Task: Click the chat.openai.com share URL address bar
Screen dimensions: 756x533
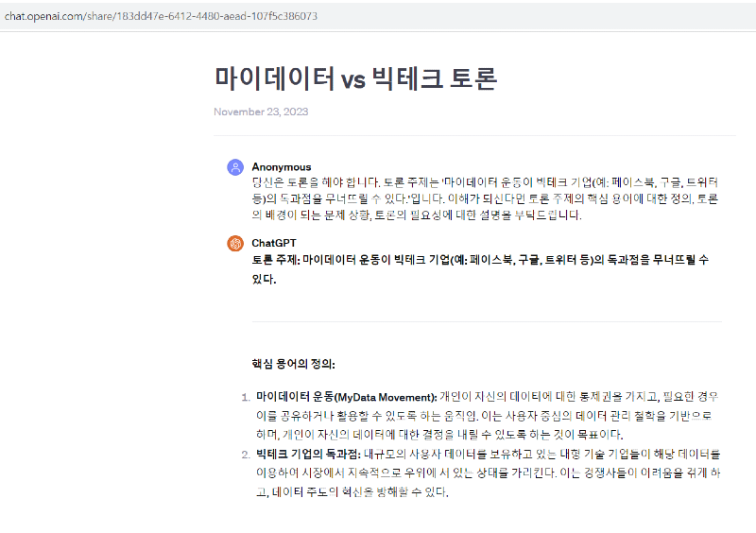Action: [x=161, y=16]
